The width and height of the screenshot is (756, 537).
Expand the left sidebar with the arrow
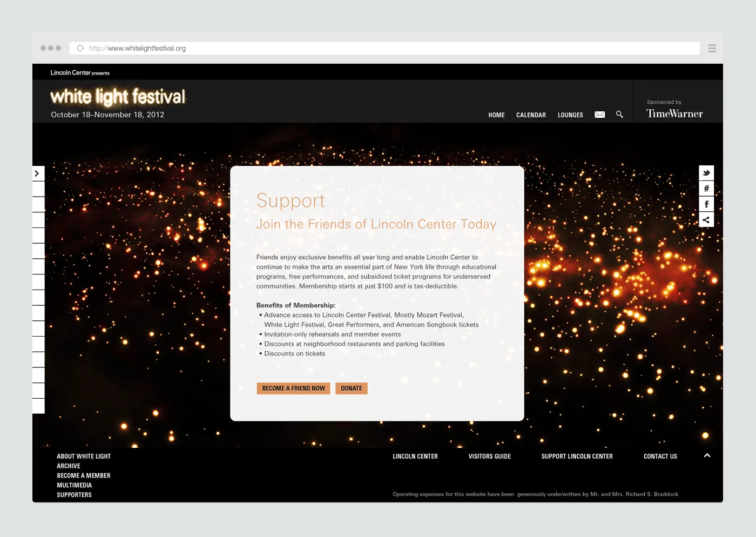[37, 173]
